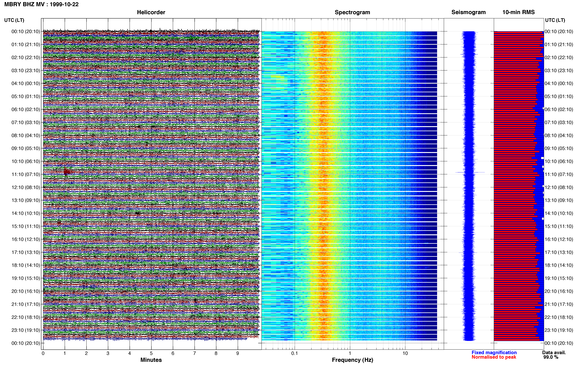This screenshot has width=588, height=368.
Task: Click right-side time label '18:10 (14:10)'
Action: [x=559, y=265]
